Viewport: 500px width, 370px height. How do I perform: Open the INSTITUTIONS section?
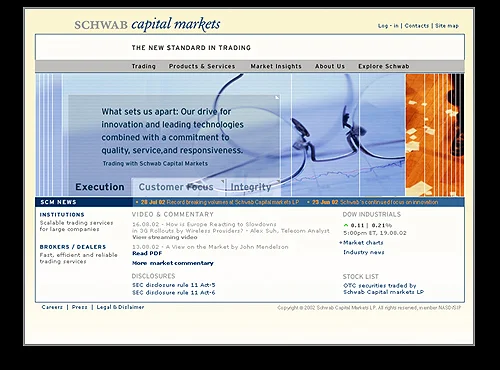pos(62,215)
